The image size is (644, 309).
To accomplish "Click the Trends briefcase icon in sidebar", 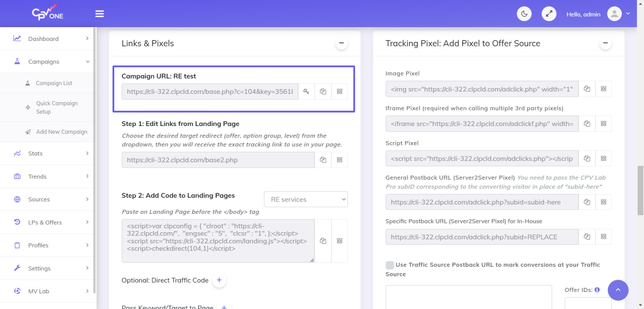I will (x=17, y=177).
